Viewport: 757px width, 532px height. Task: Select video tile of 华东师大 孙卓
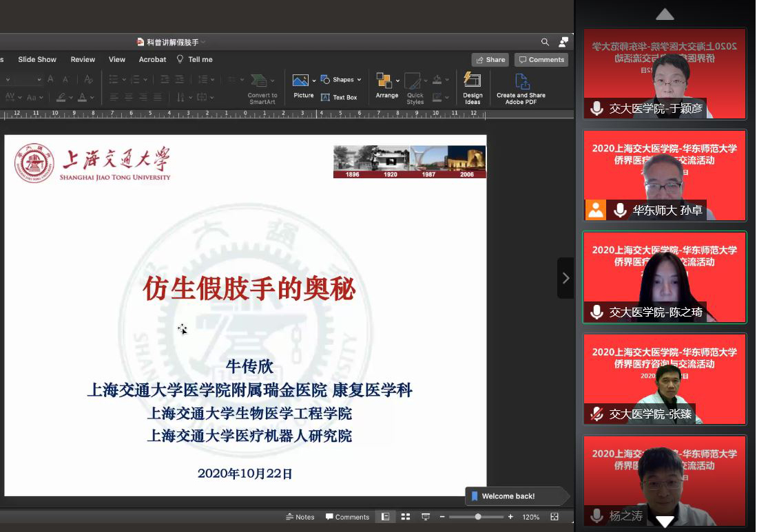(x=665, y=175)
